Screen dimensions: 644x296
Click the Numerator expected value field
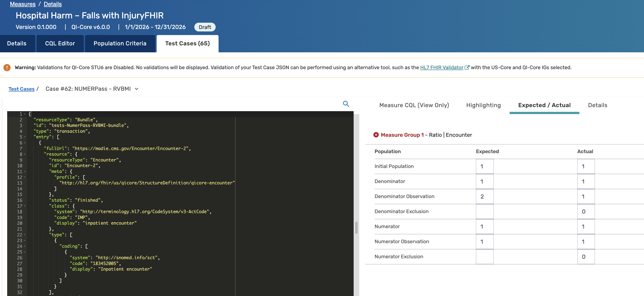[484, 227]
